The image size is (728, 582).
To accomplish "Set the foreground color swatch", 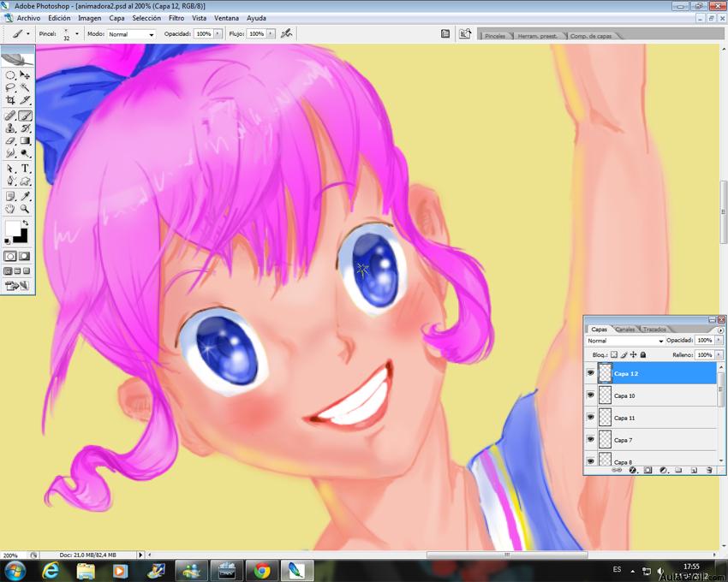I will click(13, 229).
